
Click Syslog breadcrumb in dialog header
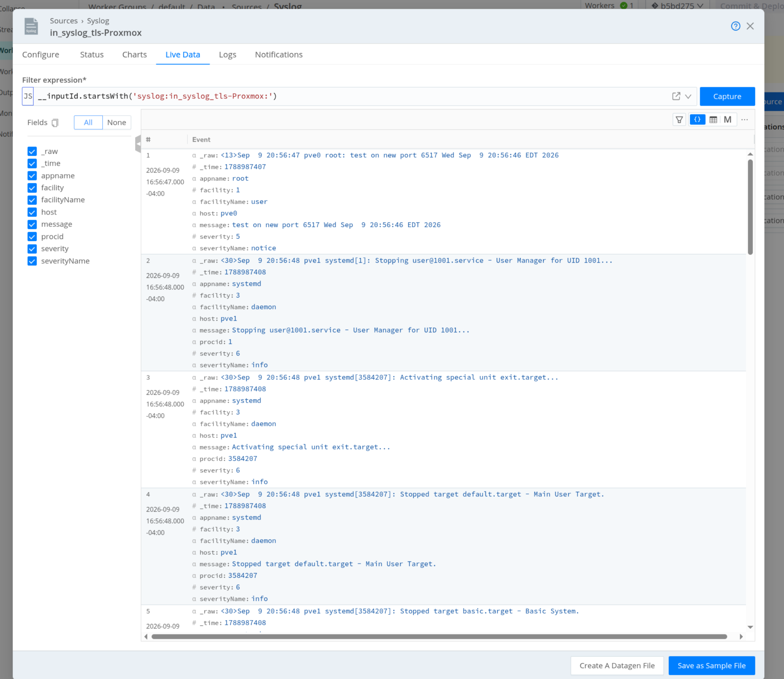click(x=98, y=21)
